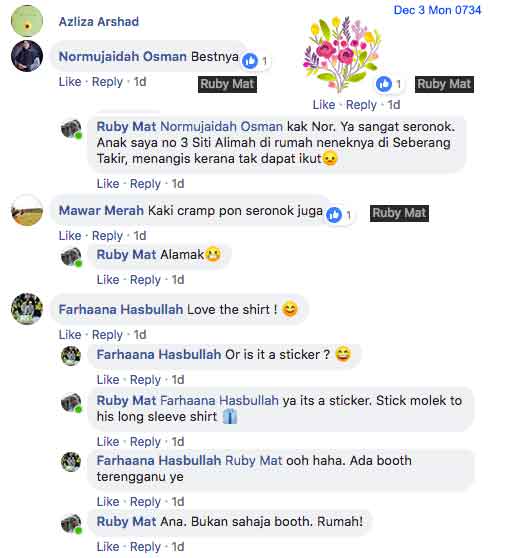Click the like reaction icon on Normujaidah's comment
Viewport: 514px width, 558px height.
pyautogui.click(x=250, y=61)
